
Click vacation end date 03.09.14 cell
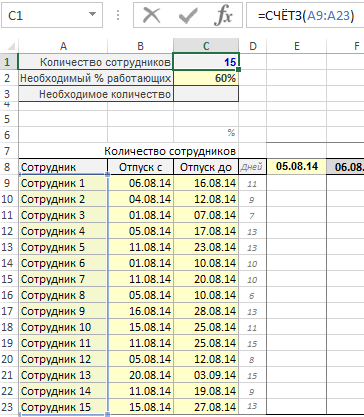coord(206,375)
